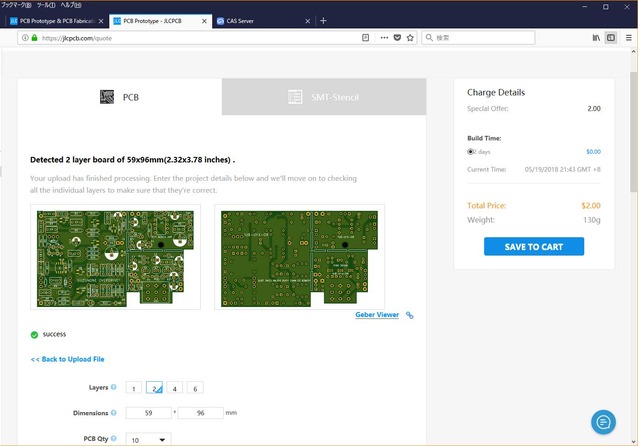The image size is (638, 446).
Task: Click the Pocket save icon
Action: [397, 38]
